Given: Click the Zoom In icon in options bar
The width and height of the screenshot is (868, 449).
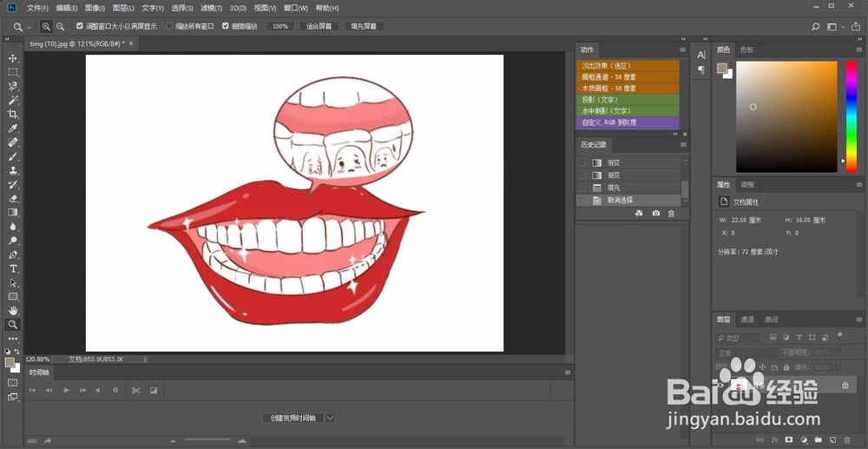Looking at the screenshot, I should pos(46,27).
